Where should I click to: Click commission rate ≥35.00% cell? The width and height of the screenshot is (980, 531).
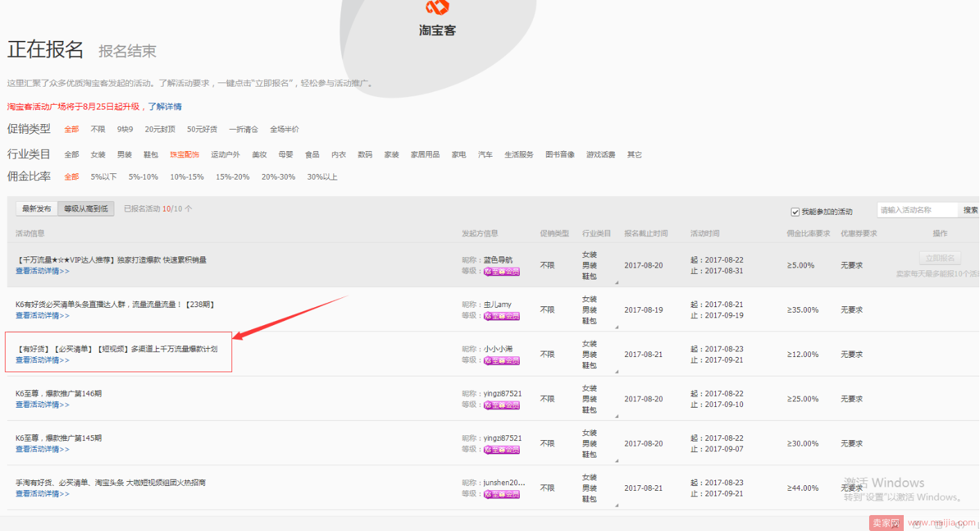tap(803, 310)
